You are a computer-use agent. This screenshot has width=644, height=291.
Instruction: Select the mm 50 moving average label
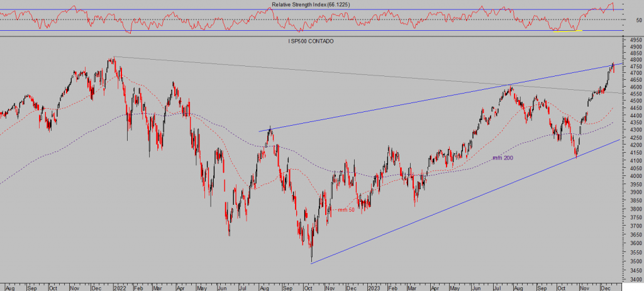[x=347, y=210]
